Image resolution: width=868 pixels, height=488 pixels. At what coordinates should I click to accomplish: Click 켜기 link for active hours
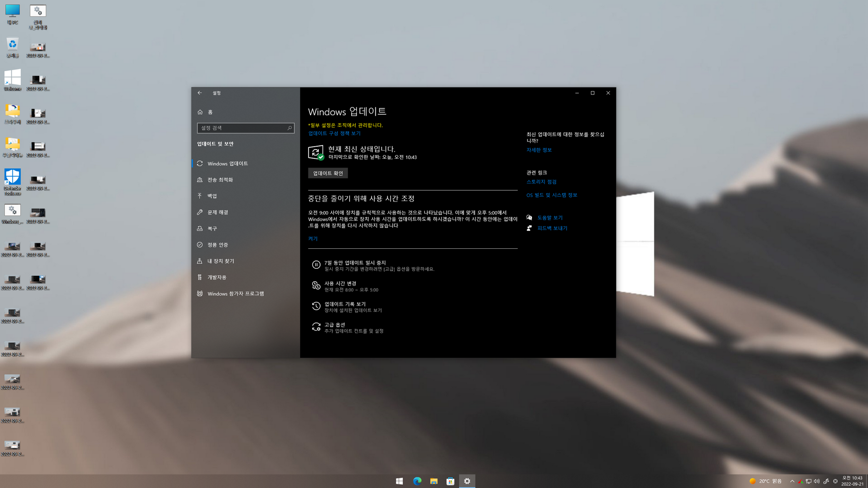[x=313, y=239]
